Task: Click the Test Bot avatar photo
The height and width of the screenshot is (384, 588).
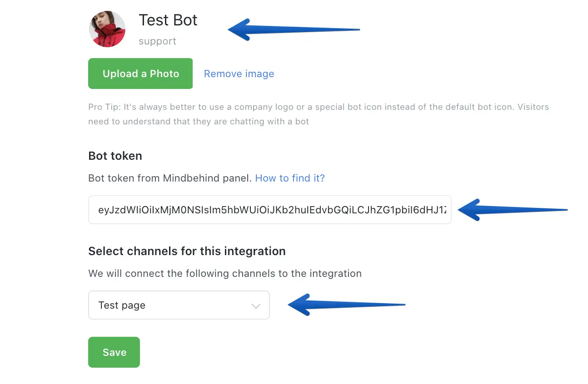Action: (107, 29)
